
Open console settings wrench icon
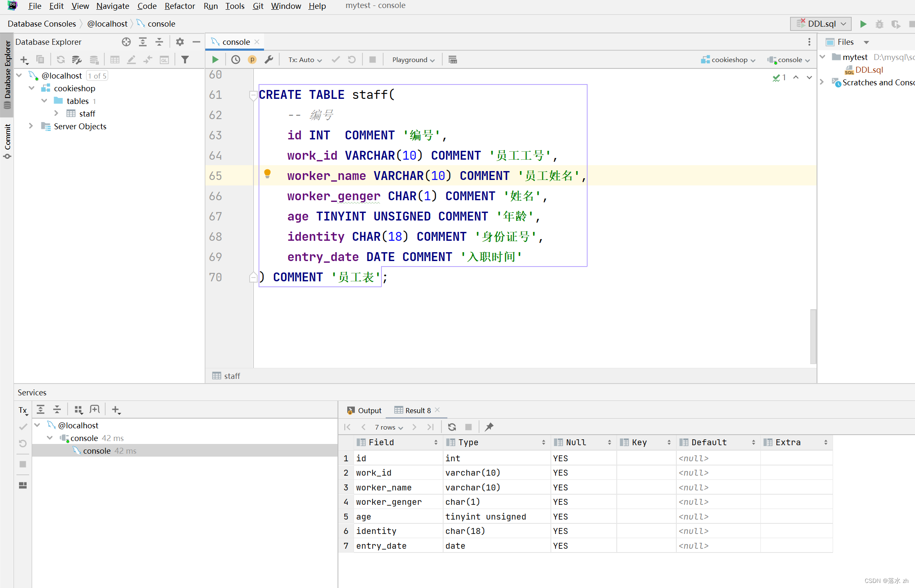[269, 60]
